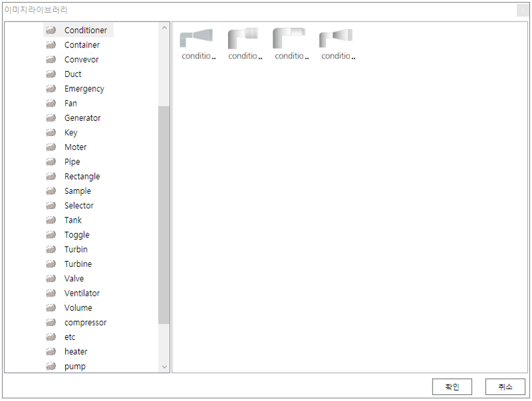
Task: Choose the Volume folder label
Action: 78,308
